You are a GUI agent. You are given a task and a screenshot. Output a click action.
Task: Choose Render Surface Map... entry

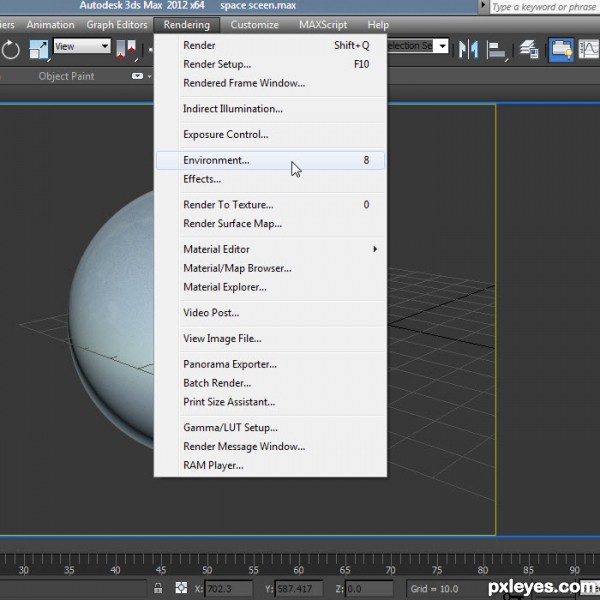tap(270, 223)
